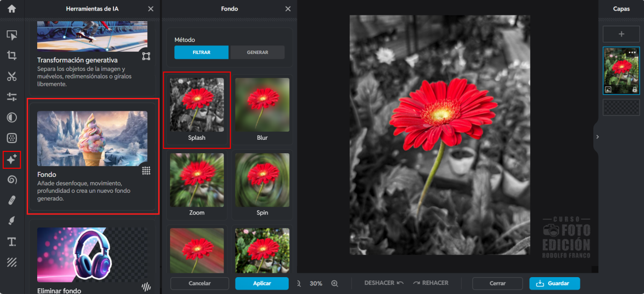The height and width of the screenshot is (294, 644).
Task: Click the Home icon
Action: (12, 9)
